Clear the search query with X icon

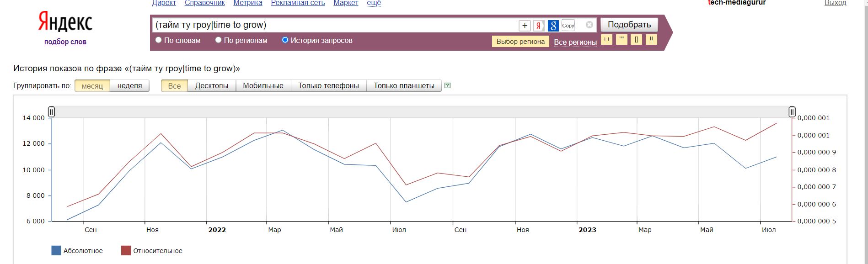589,25
